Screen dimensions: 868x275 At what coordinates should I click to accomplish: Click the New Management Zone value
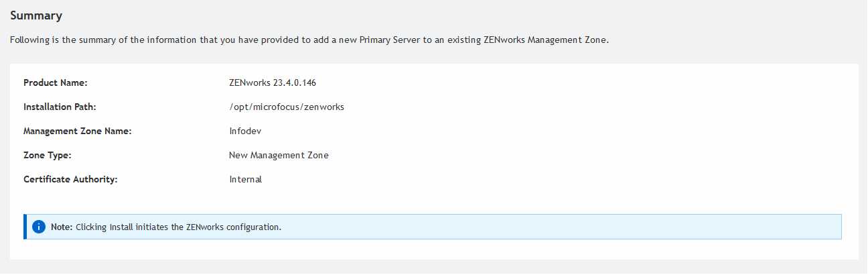pos(279,155)
